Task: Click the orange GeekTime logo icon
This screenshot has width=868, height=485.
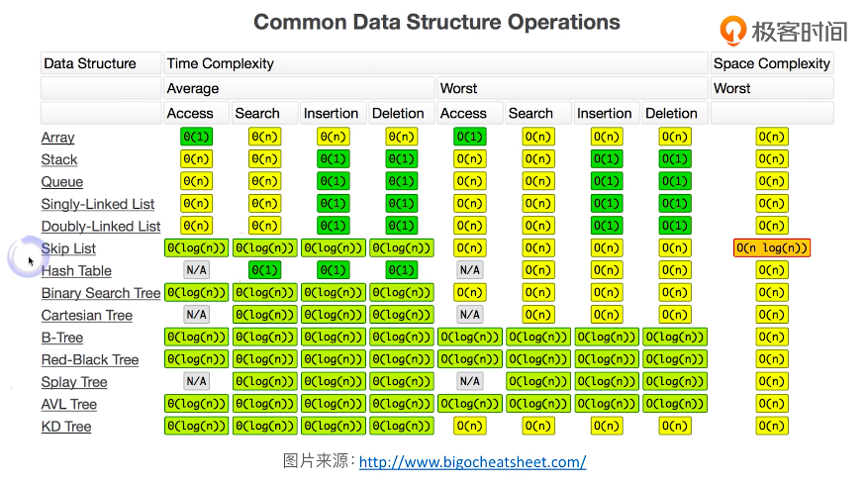Action: [x=732, y=31]
